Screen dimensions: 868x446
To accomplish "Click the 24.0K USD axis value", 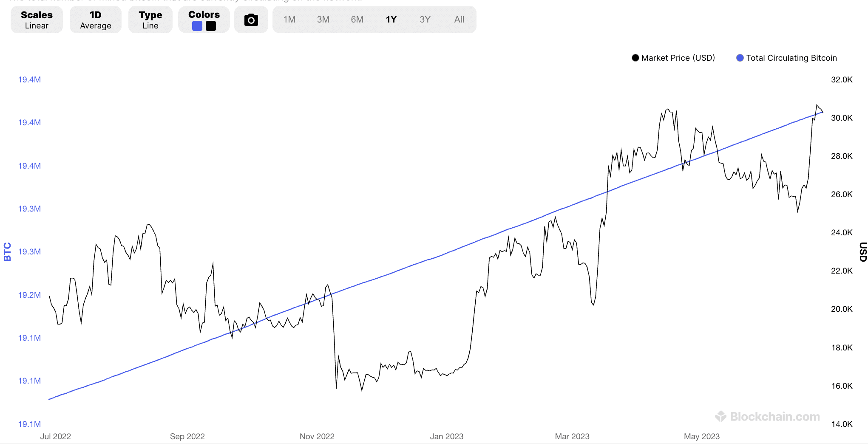I will tap(842, 232).
